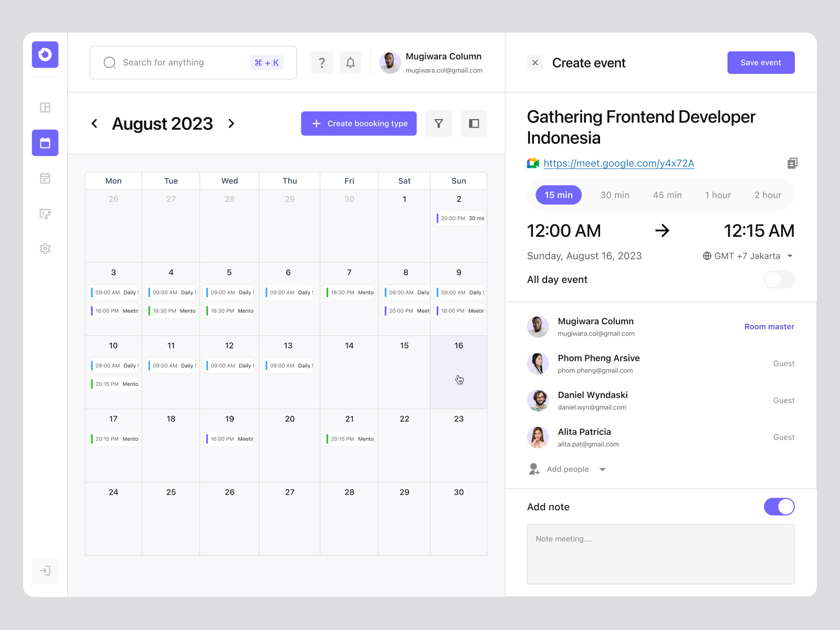Click the copy link icon beside the Meet URL
This screenshot has width=840, height=630.
coord(792,163)
